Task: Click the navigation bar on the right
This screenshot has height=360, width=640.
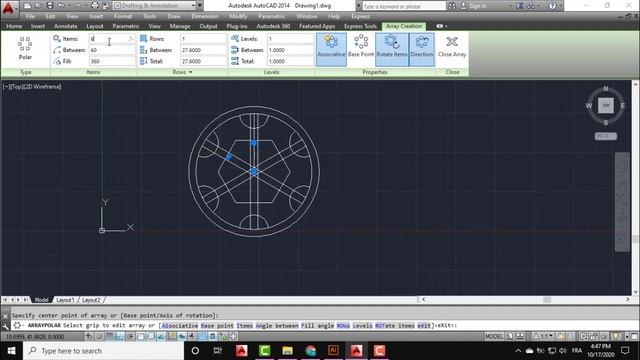Action: coord(622,202)
